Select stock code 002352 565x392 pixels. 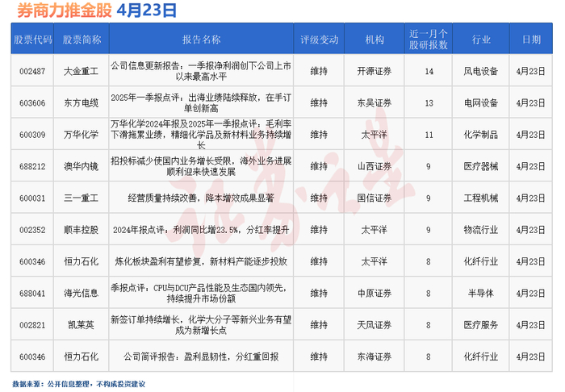coord(32,230)
